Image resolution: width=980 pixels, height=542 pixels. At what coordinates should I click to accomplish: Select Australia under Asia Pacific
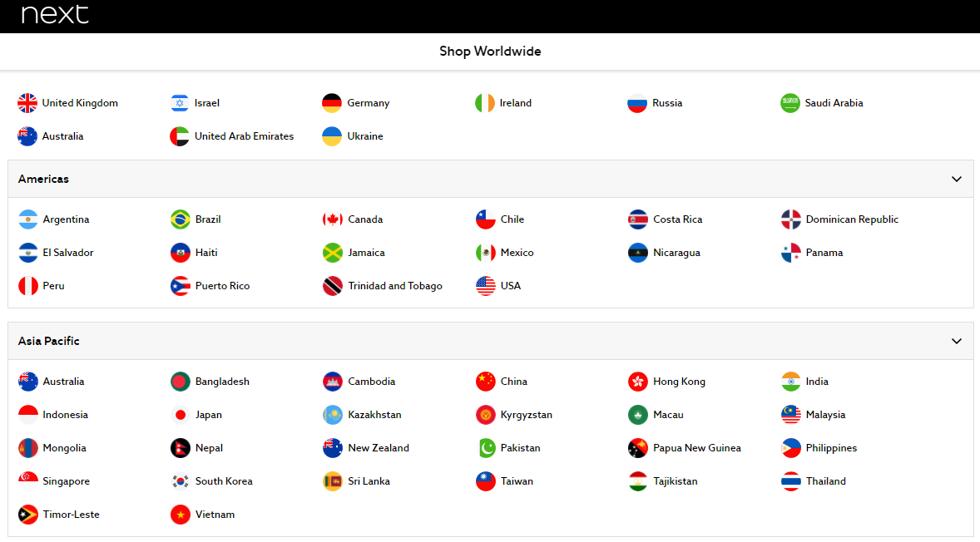[x=52, y=381]
